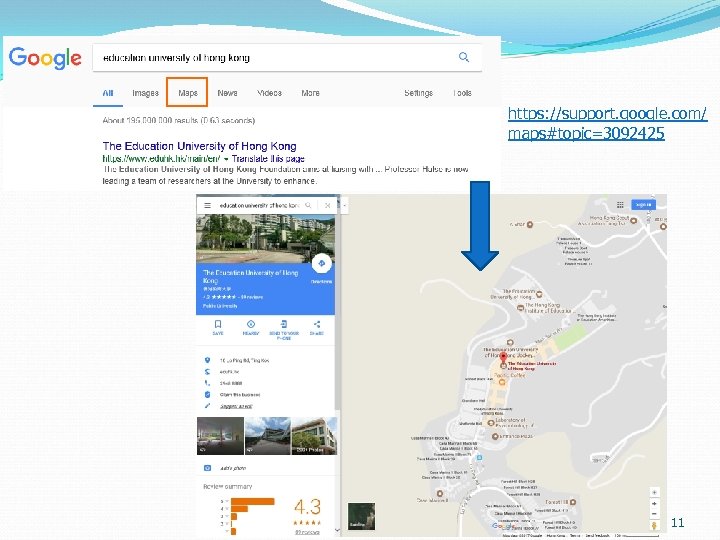Click the Nearby icon
720x540 pixels.
point(251,324)
